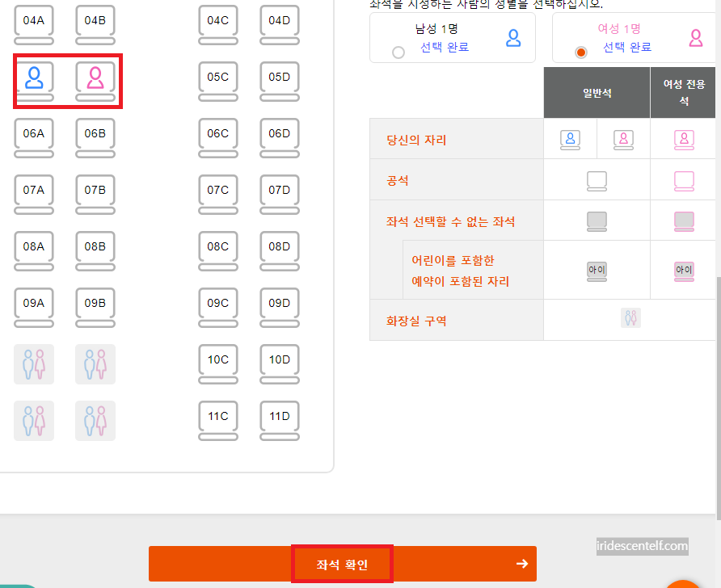The image size is (721, 588).
Task: Select the 남성 1명 radio button
Action: pyautogui.click(x=398, y=52)
